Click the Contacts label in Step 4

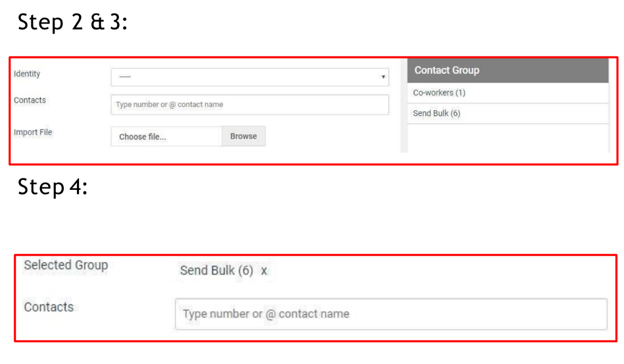49,308
